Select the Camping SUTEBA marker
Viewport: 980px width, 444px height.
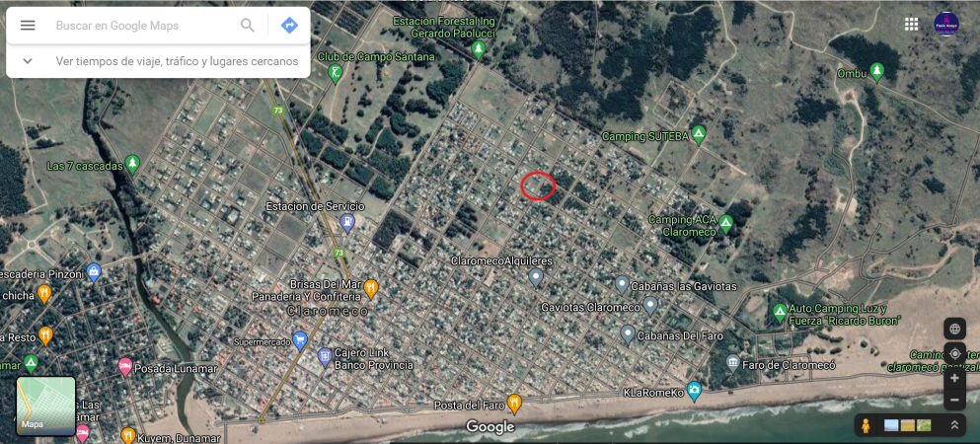click(x=698, y=134)
